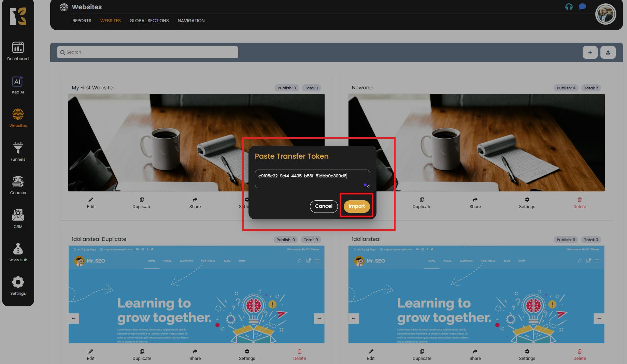Open Sales Hub in the sidebar
Image resolution: width=627 pixels, height=364 pixels.
tap(18, 252)
